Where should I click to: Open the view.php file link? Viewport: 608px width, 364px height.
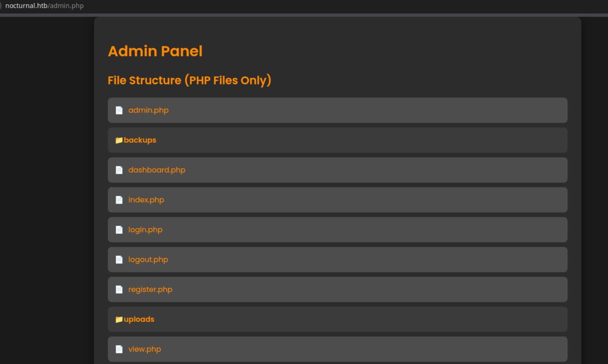(x=145, y=349)
